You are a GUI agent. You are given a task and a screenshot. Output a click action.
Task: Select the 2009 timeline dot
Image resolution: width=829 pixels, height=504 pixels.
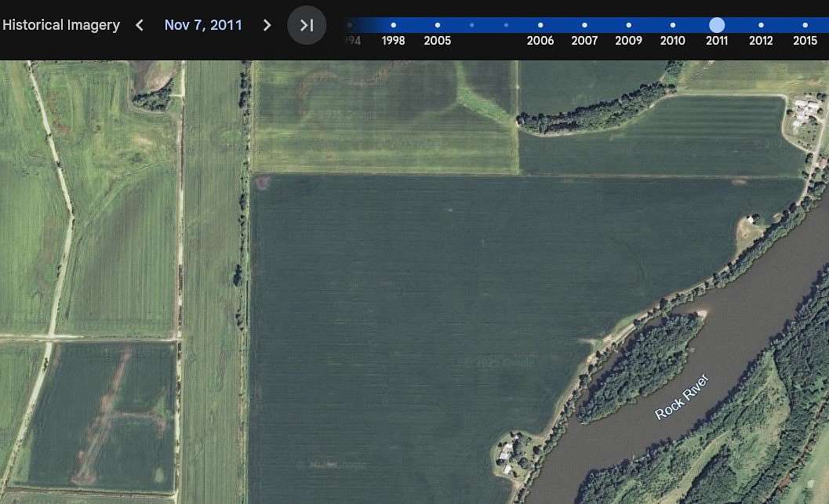pyautogui.click(x=628, y=24)
